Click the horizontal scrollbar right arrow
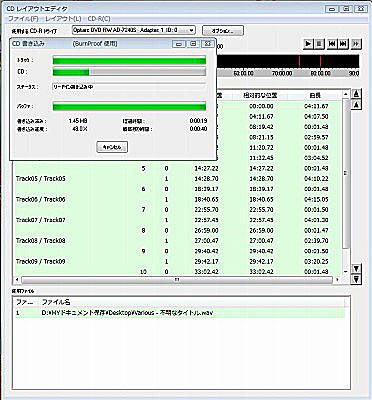Viewport: 372px width, 400px height. [x=338, y=280]
